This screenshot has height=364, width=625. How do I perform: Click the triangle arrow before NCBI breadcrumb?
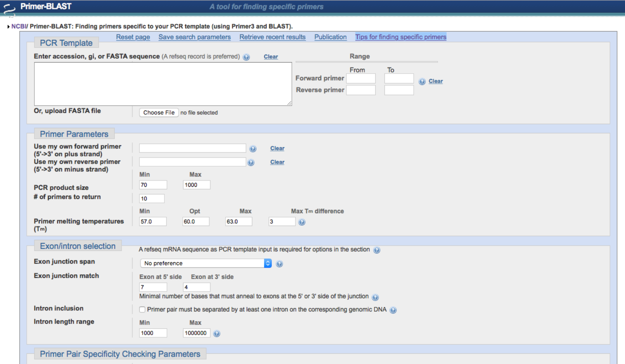(8, 27)
